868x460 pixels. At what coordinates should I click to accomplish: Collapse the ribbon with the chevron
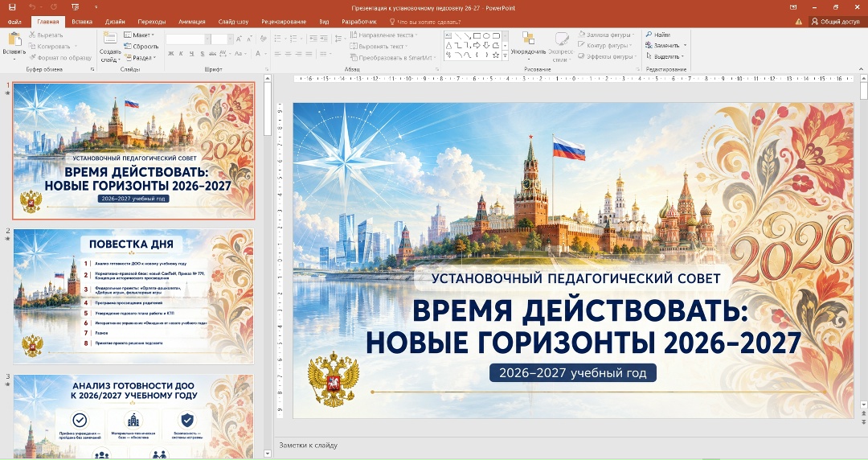coord(861,69)
